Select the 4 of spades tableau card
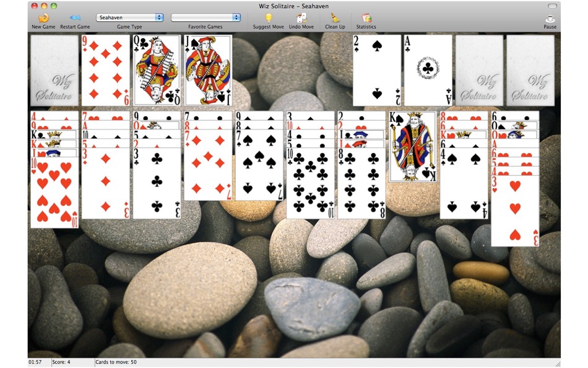This screenshot has height=368, width=588. tap(464, 183)
